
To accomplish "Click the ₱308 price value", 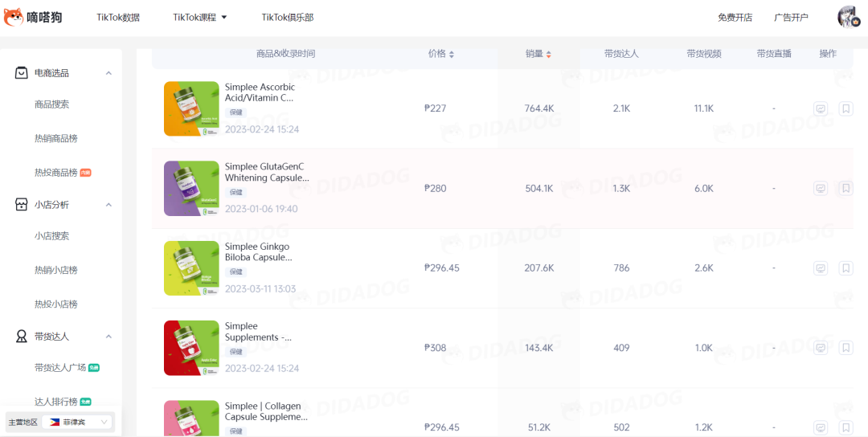I will click(x=435, y=347).
